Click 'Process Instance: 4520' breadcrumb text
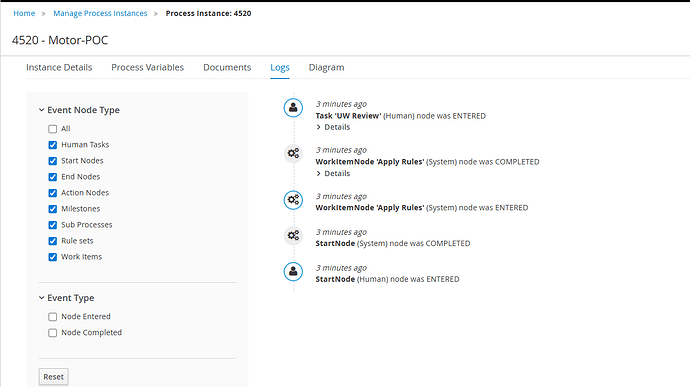This screenshot has width=690, height=387. 209,13
